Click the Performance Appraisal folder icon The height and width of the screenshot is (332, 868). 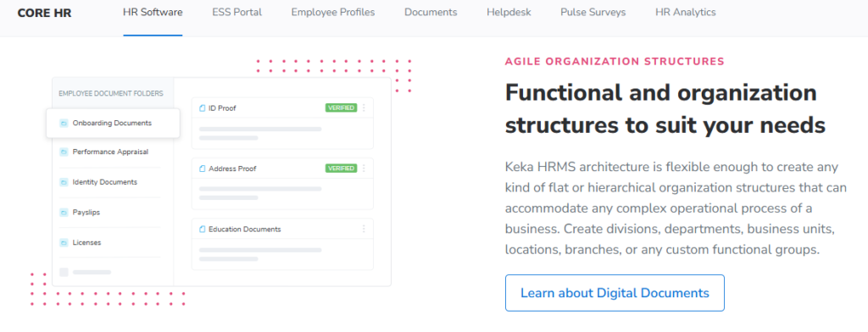64,152
